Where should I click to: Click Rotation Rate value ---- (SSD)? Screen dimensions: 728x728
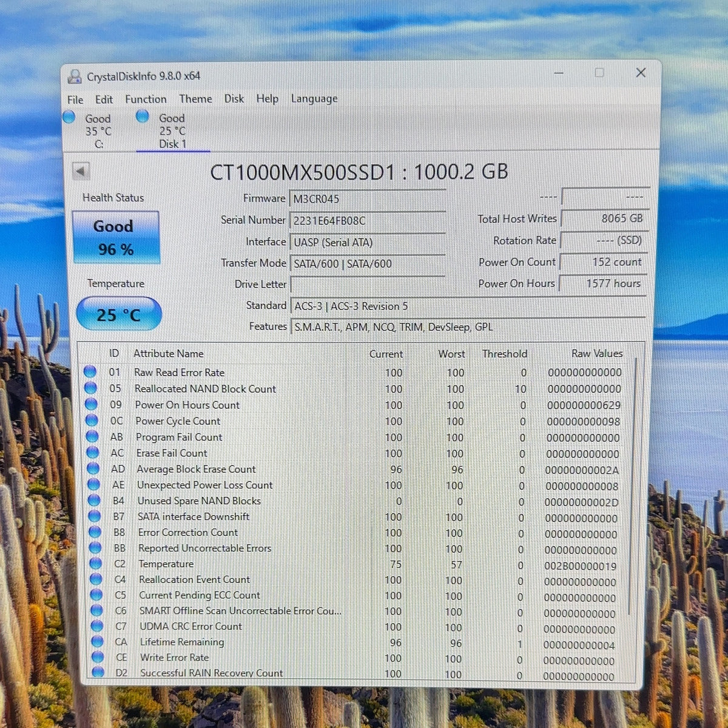point(604,240)
